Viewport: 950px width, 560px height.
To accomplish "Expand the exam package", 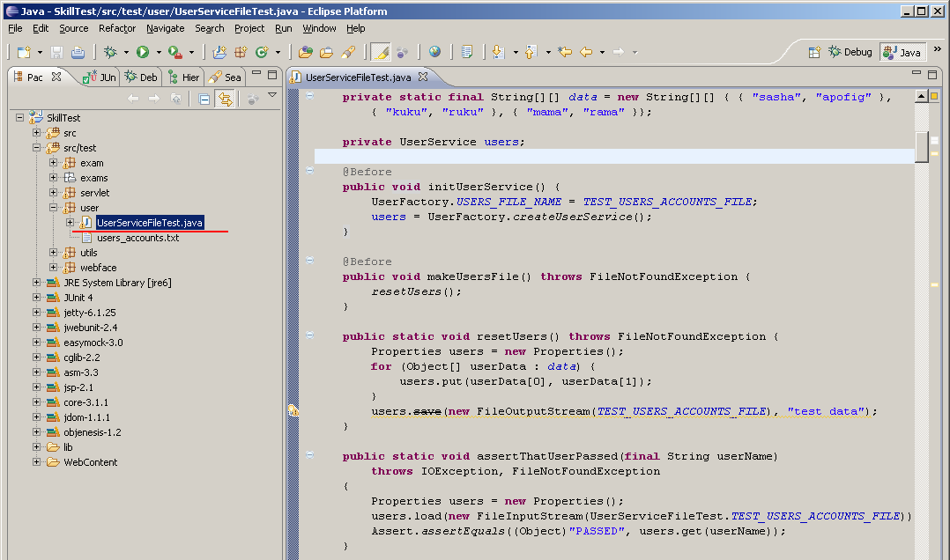I will 53,162.
